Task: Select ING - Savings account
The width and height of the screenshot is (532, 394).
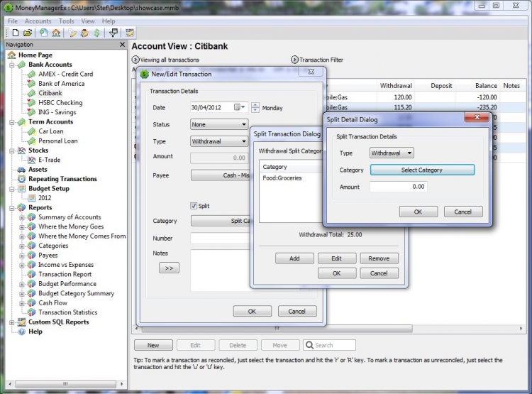Action: [x=57, y=111]
